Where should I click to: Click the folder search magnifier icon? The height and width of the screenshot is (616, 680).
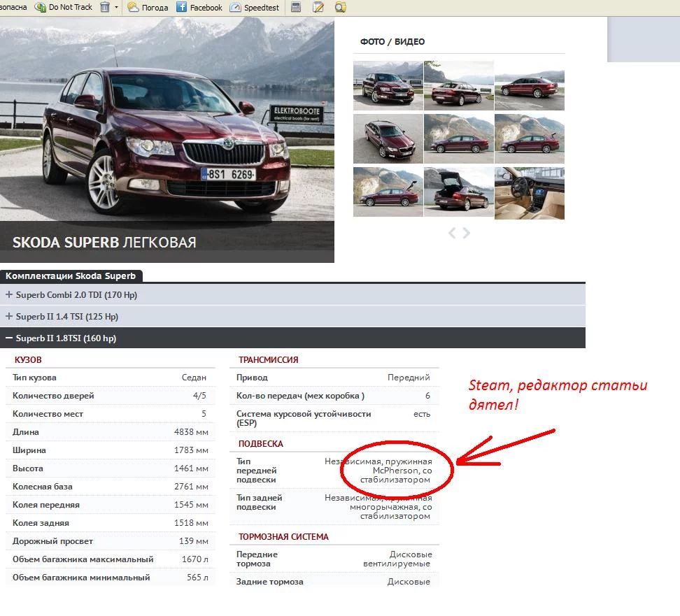[341, 8]
